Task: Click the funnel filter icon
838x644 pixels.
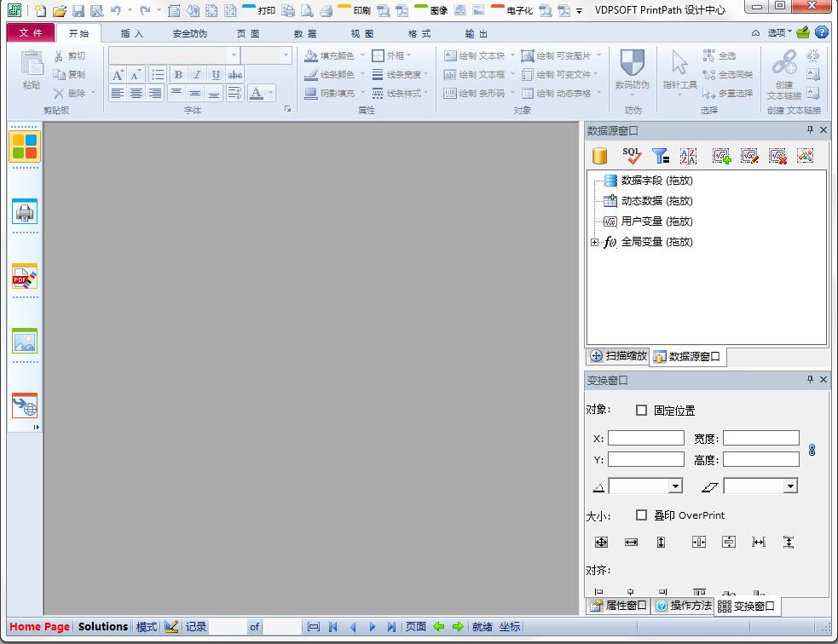Action: (x=660, y=156)
